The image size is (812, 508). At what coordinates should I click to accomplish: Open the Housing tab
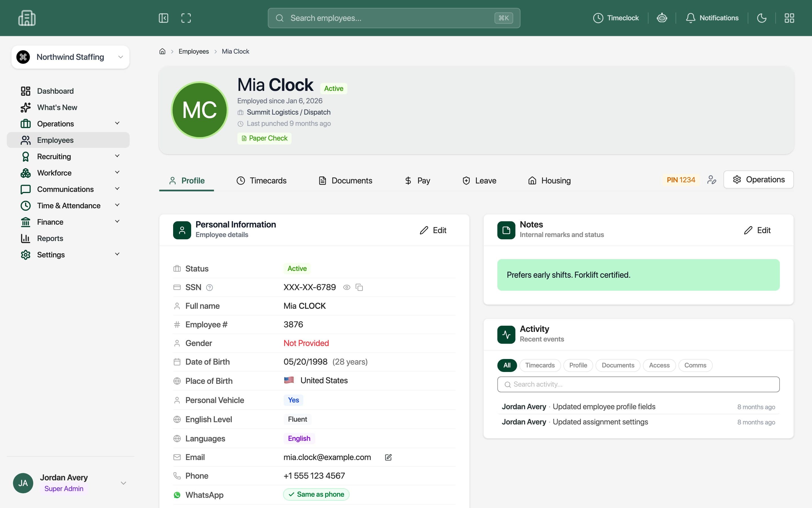click(x=549, y=181)
